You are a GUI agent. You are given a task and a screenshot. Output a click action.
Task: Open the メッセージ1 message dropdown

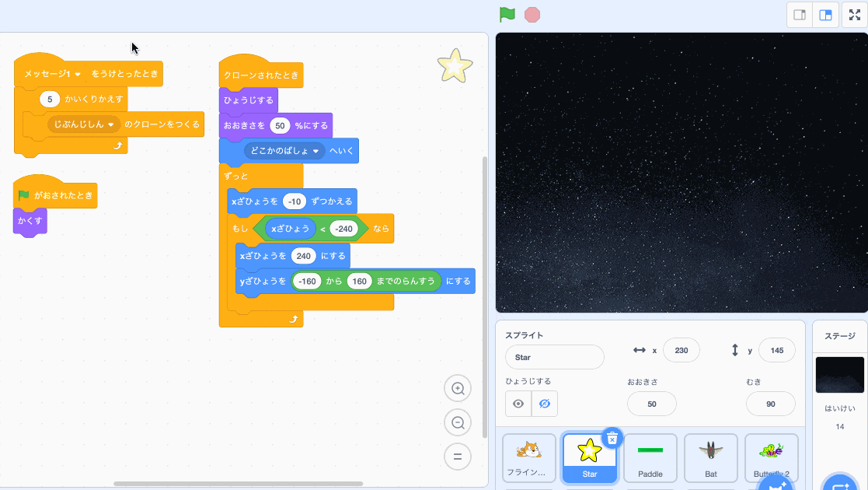[78, 74]
